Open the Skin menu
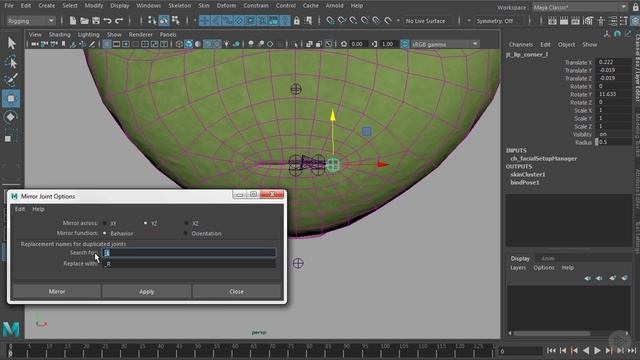The image size is (640, 360). point(204,6)
